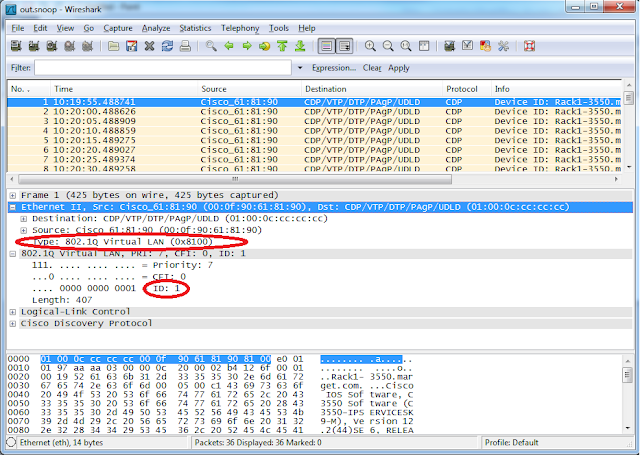The height and width of the screenshot is (455, 640).
Task: Reset zoom to normal size
Action: (406, 46)
